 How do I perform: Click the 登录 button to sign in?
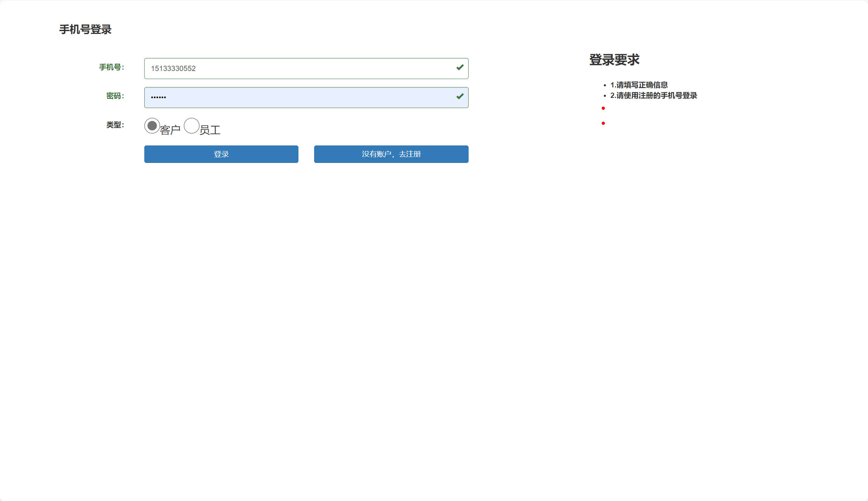tap(221, 154)
